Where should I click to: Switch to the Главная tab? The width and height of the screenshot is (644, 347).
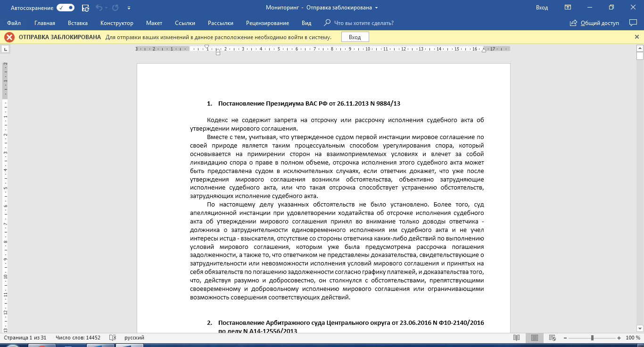point(45,23)
